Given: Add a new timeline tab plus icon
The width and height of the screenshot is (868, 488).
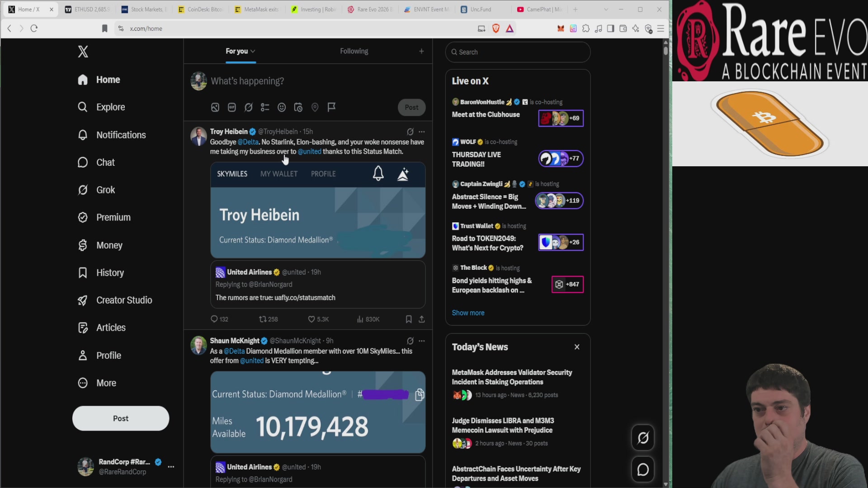Looking at the screenshot, I should (x=421, y=51).
